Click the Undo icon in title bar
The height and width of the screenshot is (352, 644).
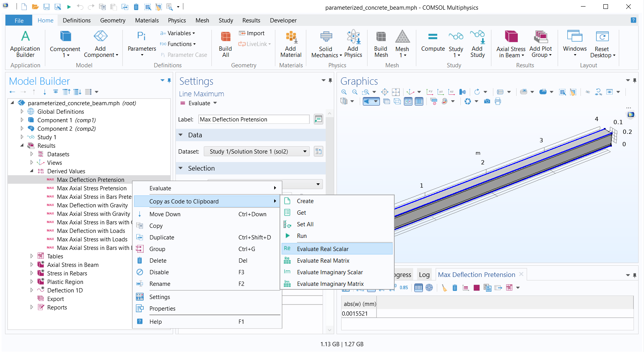[80, 7]
